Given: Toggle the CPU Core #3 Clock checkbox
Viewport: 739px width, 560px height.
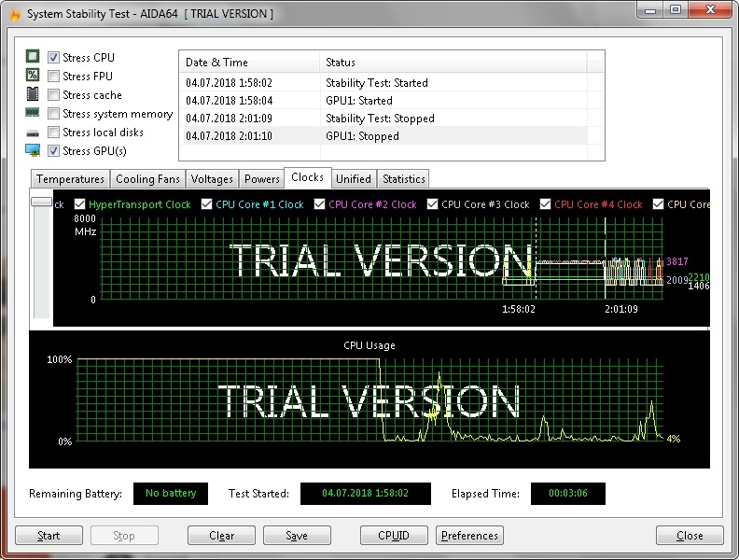Looking at the screenshot, I should (x=432, y=204).
